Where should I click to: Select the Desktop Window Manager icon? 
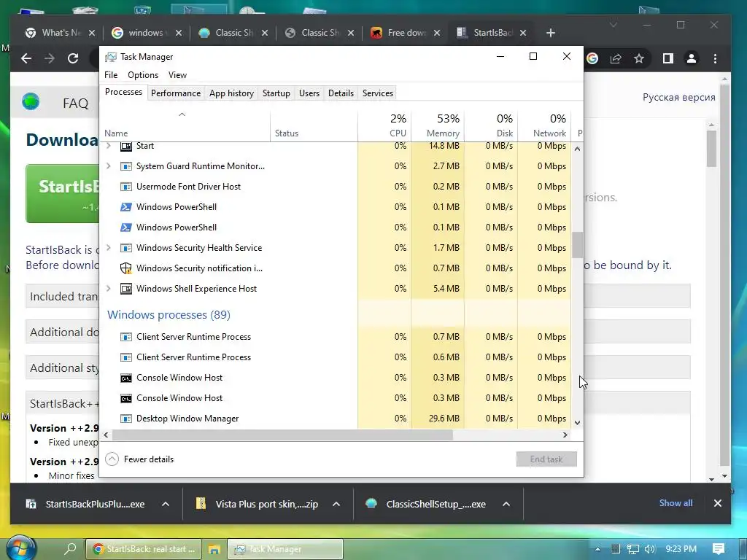[125, 419]
